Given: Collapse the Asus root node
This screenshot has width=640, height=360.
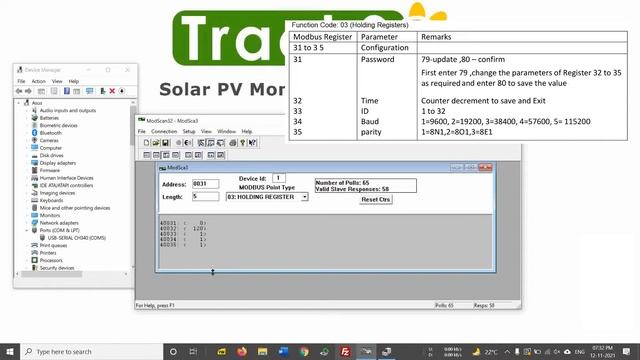Looking at the screenshot, I should [x=18, y=103].
